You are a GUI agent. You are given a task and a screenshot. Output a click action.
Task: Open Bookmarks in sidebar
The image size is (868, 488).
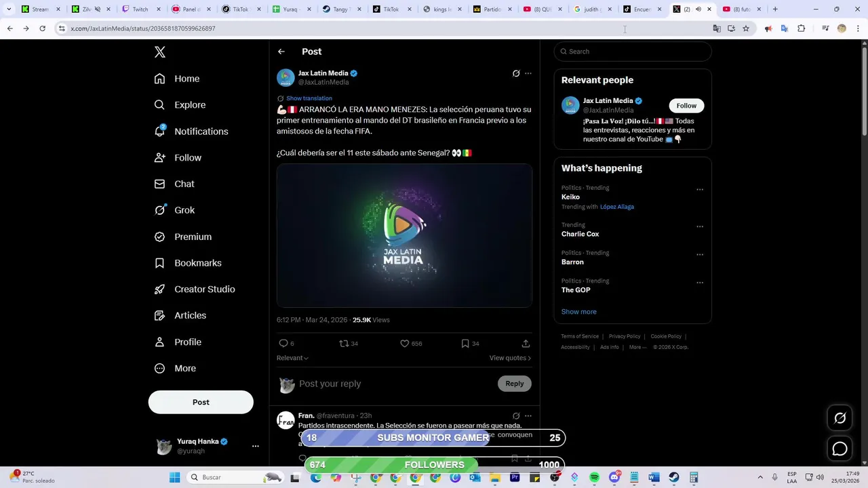188,263
